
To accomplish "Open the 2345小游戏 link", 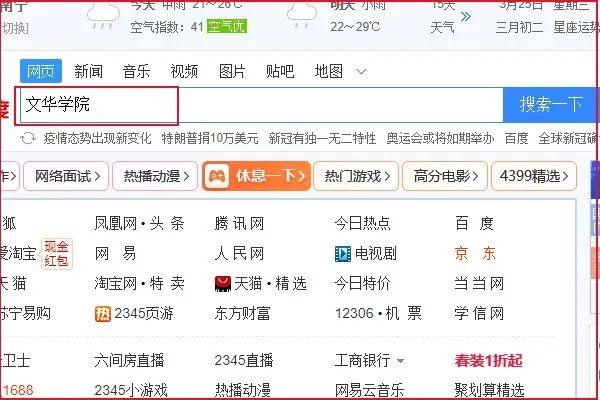I will coord(131,390).
